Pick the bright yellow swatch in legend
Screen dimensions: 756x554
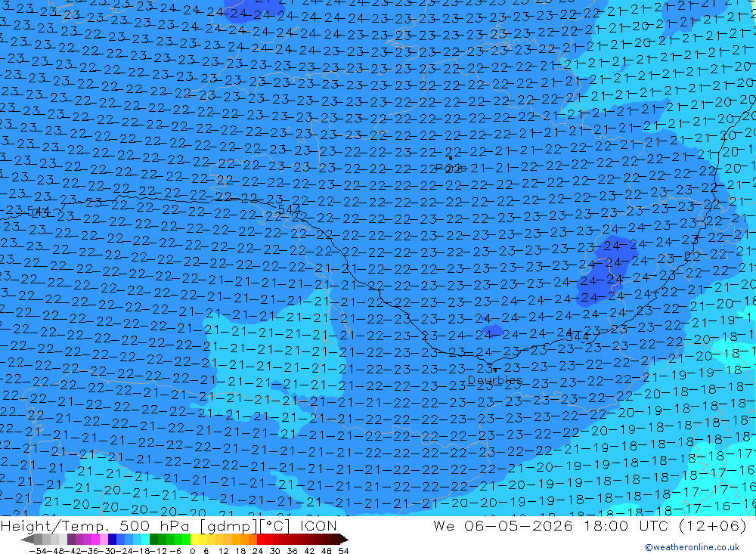[x=195, y=539]
